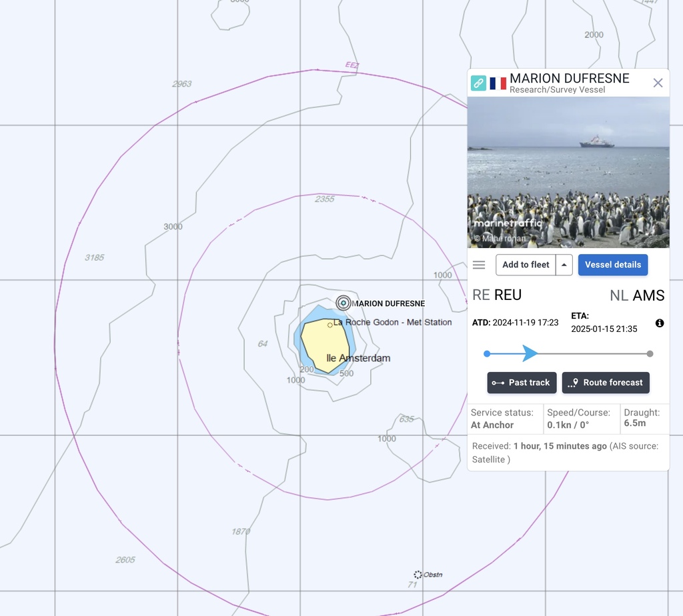Click the 2355 depth sounding
This screenshot has height=616, width=683.
click(325, 199)
